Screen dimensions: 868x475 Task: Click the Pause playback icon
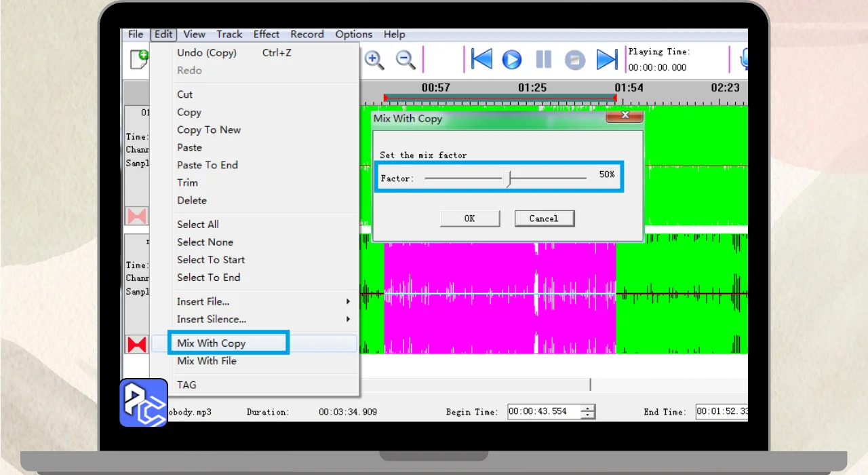tap(543, 60)
